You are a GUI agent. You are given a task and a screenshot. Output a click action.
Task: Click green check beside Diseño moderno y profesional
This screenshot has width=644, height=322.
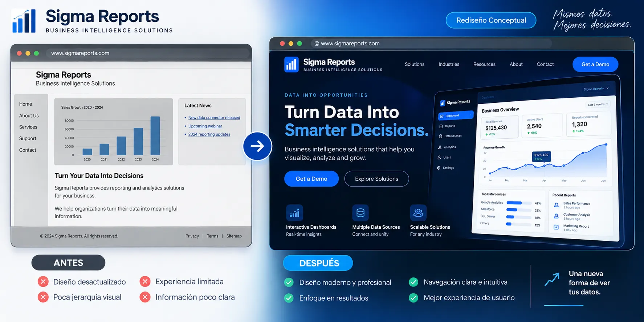click(289, 282)
